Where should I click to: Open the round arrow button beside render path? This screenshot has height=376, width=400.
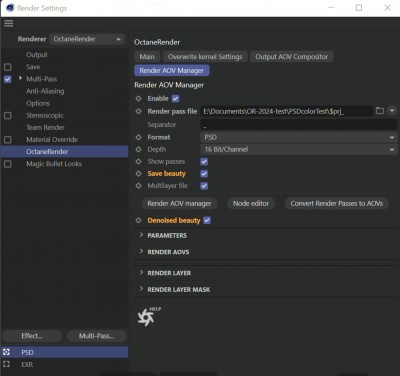(x=392, y=111)
